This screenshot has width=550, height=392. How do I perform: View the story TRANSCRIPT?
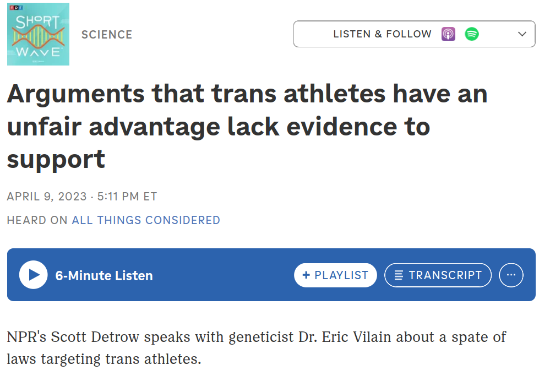pyautogui.click(x=438, y=275)
